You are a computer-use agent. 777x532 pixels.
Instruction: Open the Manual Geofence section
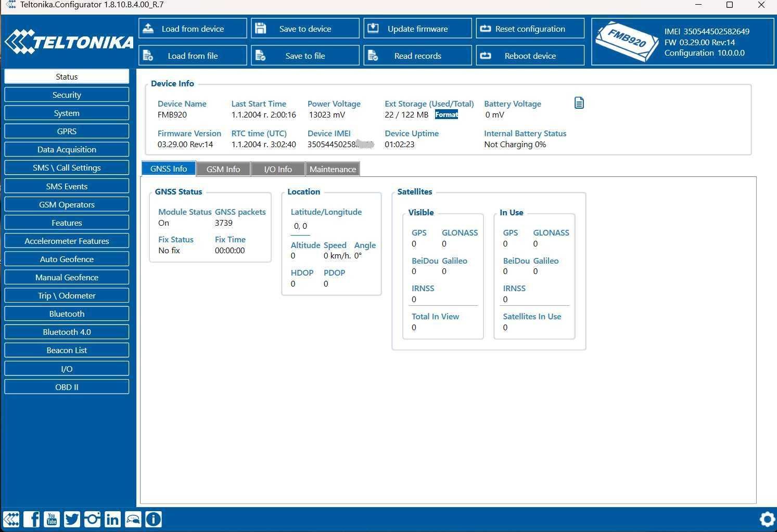(x=67, y=277)
